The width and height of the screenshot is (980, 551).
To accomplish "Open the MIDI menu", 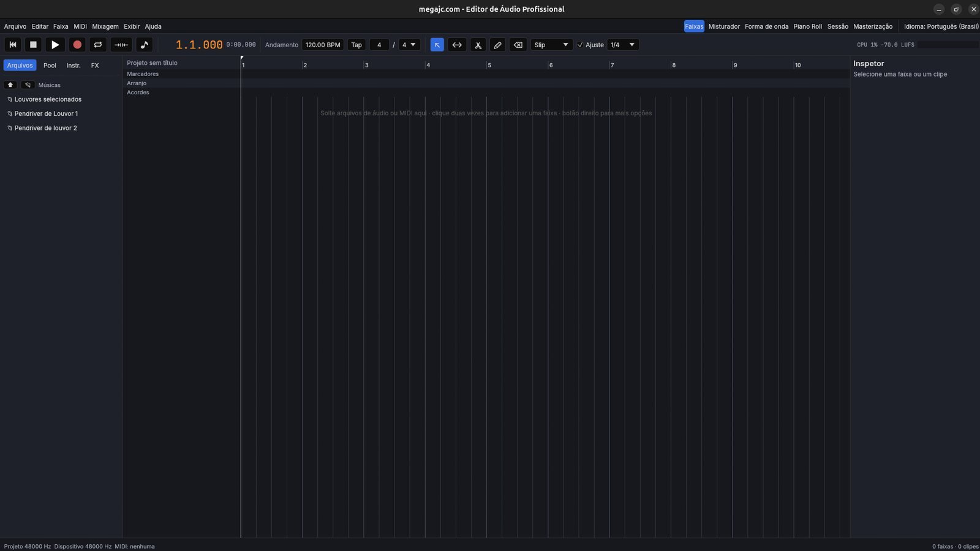I will (x=80, y=26).
